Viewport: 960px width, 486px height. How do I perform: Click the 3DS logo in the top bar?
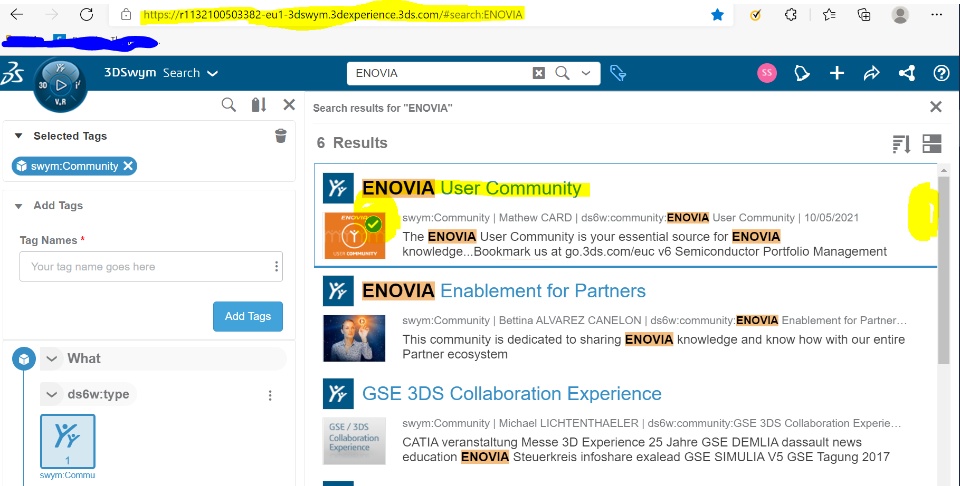[12, 73]
